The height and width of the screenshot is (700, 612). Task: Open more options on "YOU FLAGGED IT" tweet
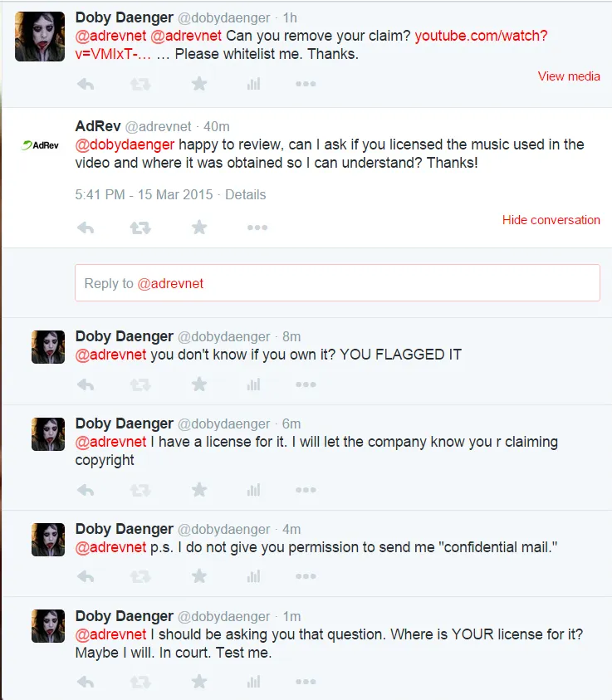point(306,384)
